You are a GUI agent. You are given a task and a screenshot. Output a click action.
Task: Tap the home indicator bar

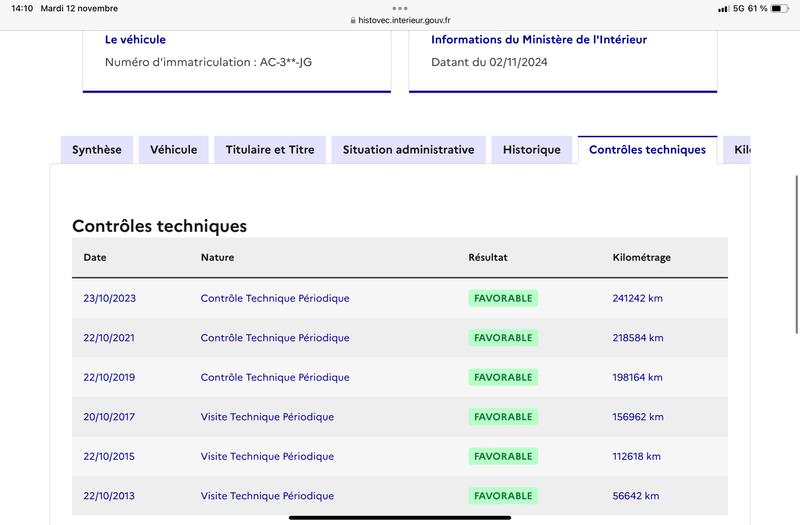(400, 517)
